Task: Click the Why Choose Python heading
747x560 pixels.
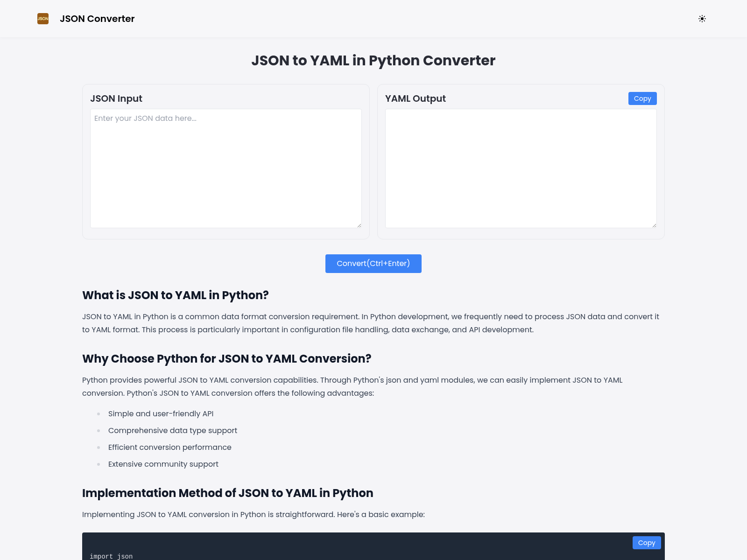Action: (226, 358)
